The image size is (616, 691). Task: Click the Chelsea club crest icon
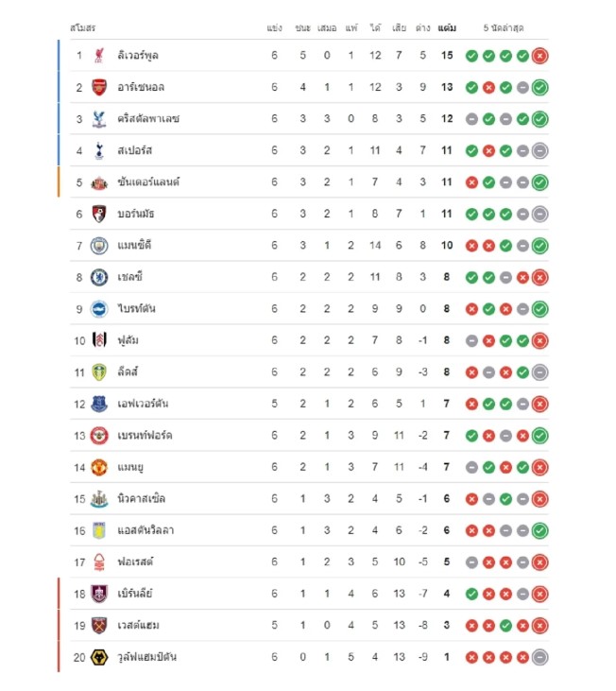[x=99, y=278]
